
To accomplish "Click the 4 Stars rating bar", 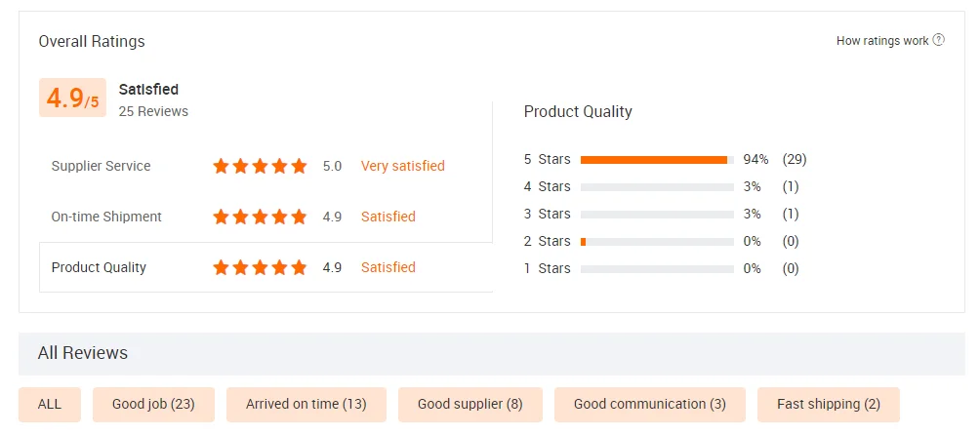I will tap(657, 187).
